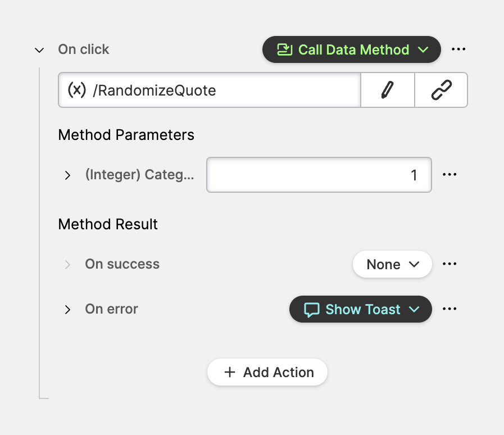
Task: Open the Show Toast dropdown for On error
Action: (x=361, y=309)
